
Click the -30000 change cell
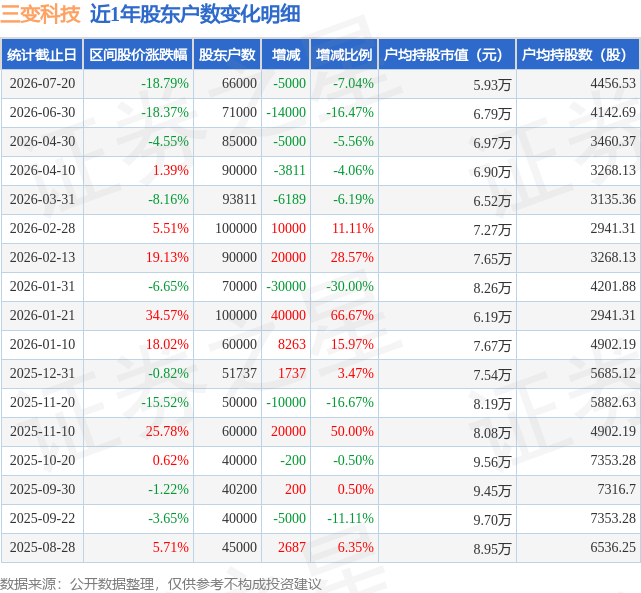286,286
